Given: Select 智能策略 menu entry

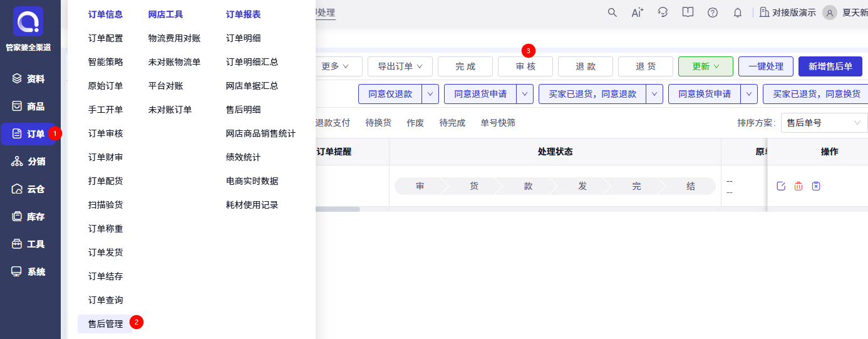Looking at the screenshot, I should [105, 62].
